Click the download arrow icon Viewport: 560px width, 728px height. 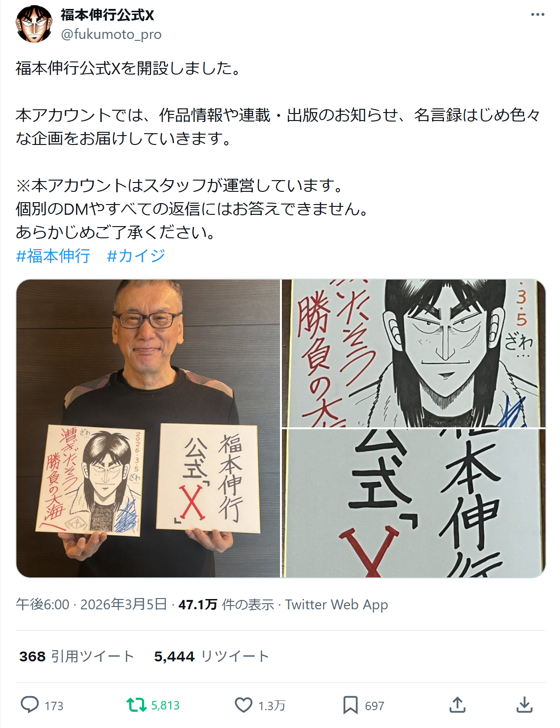[524, 705]
